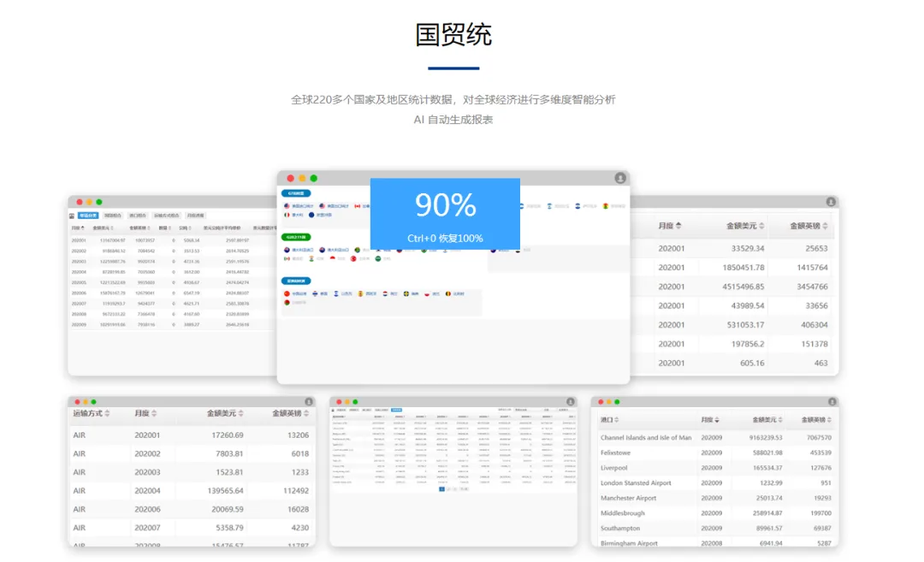Click user avatar in port table window
The height and width of the screenshot is (562, 924).
831,401
